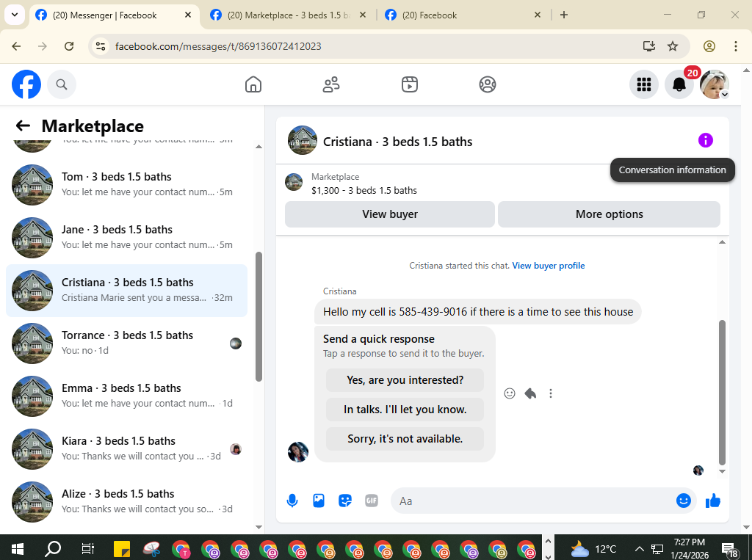Select Cristiana's conversation in the list
The width and height of the screenshot is (752, 560).
[126, 291]
